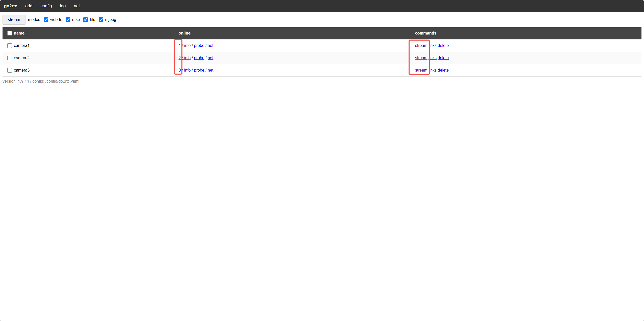Open links page for camera2
Screen dimensions: 644x321
point(433,58)
